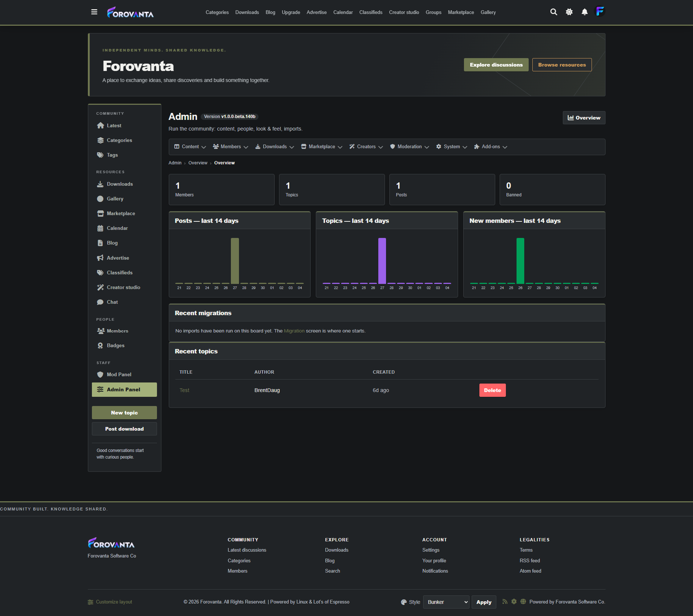Toggle the light/dark theme sun icon

569,12
